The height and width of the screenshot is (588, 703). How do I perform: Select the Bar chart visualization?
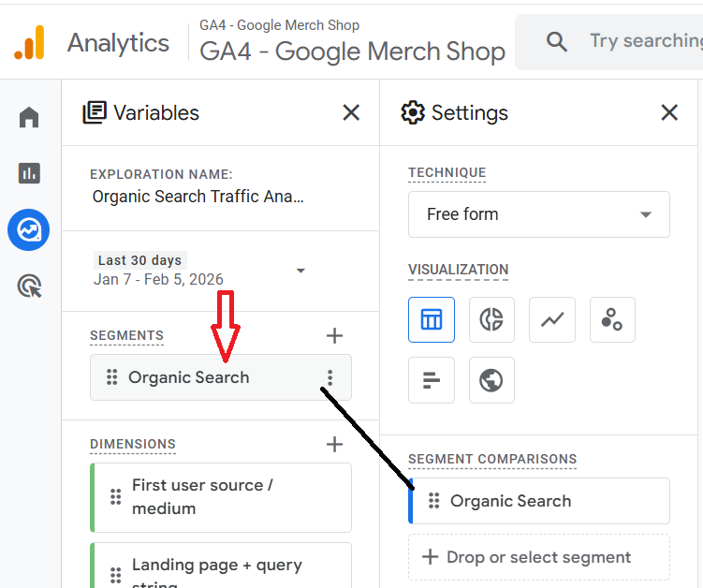[x=432, y=380]
